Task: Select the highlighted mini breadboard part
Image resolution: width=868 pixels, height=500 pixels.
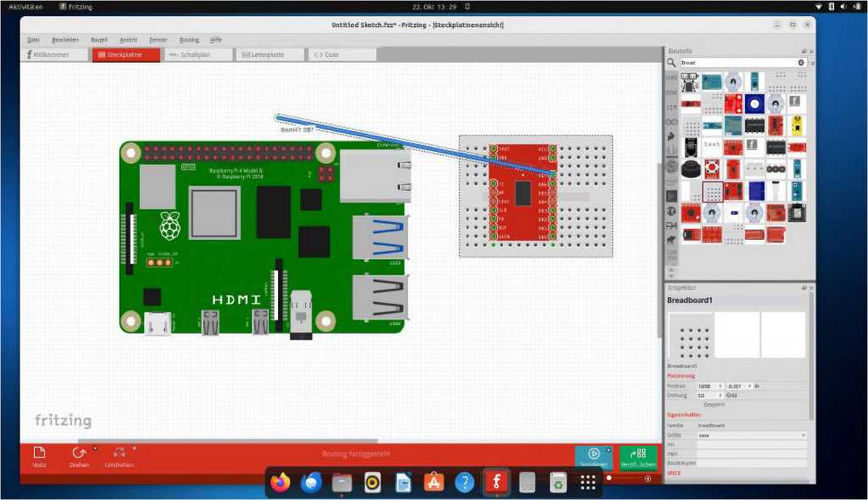Action: (x=712, y=192)
